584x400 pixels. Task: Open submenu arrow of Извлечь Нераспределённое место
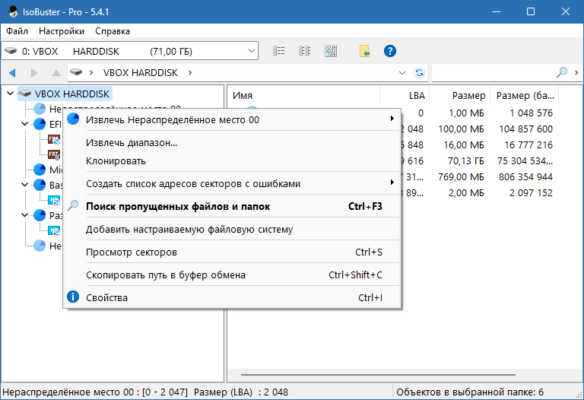pos(392,118)
